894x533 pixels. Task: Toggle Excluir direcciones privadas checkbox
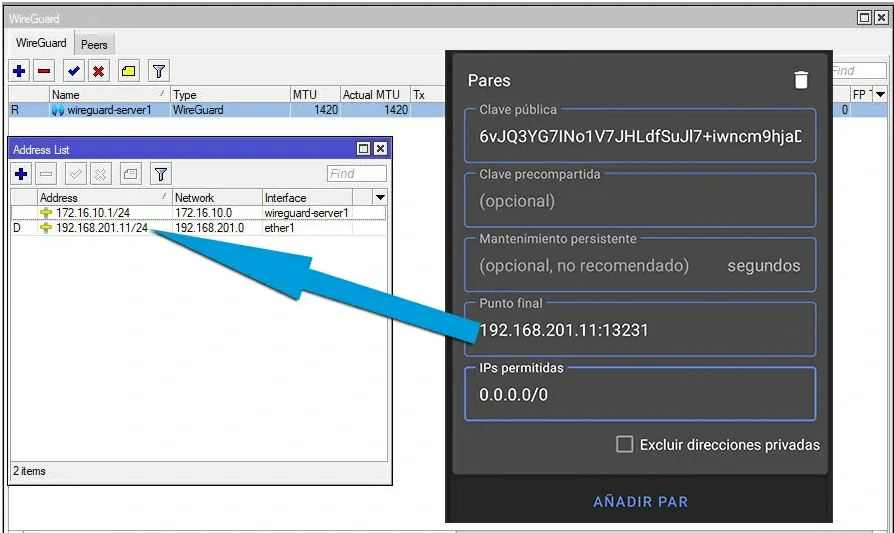(x=624, y=444)
